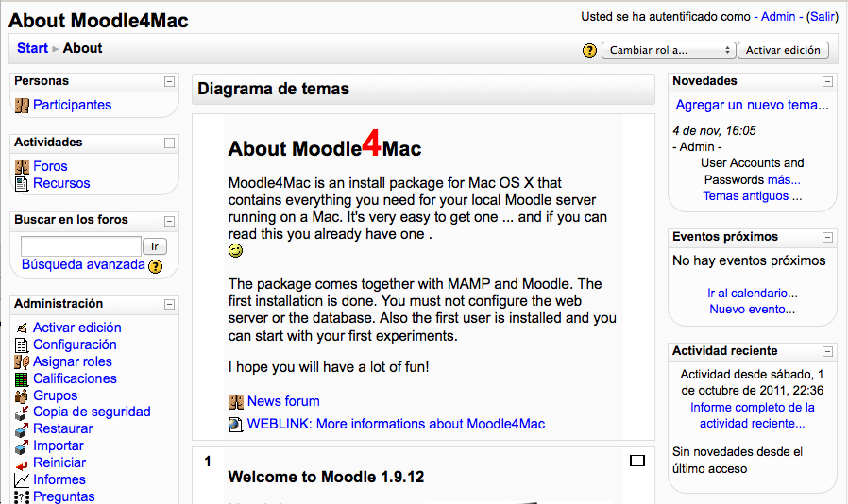Open WEBLINK: More informations about Moodle4Mac

coord(396,425)
